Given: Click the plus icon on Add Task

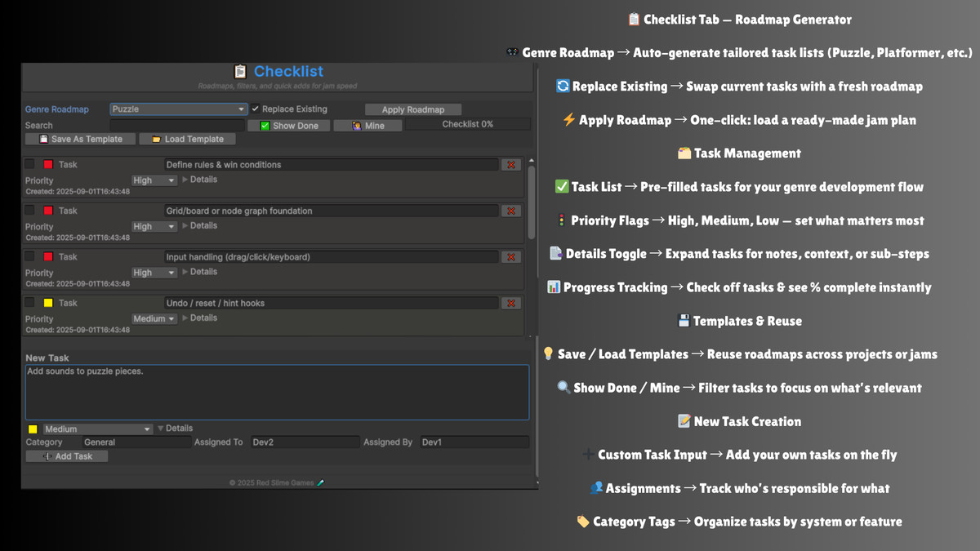Looking at the screenshot, I should click(47, 456).
